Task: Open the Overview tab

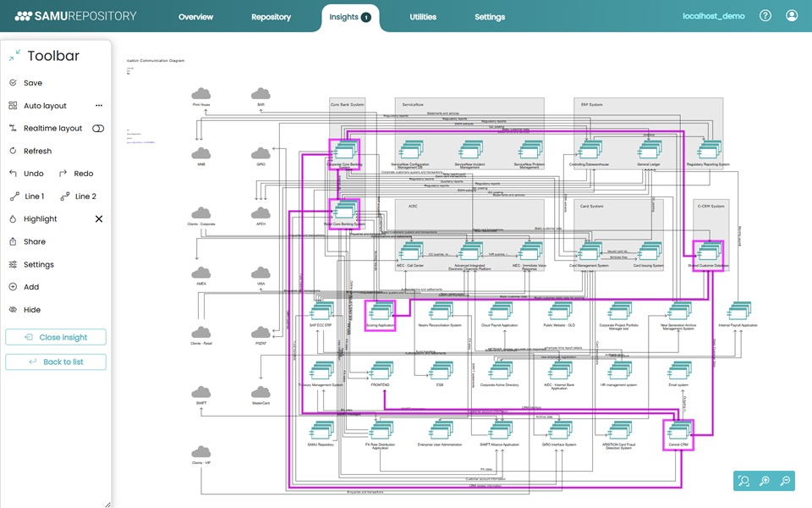Action: pos(195,17)
